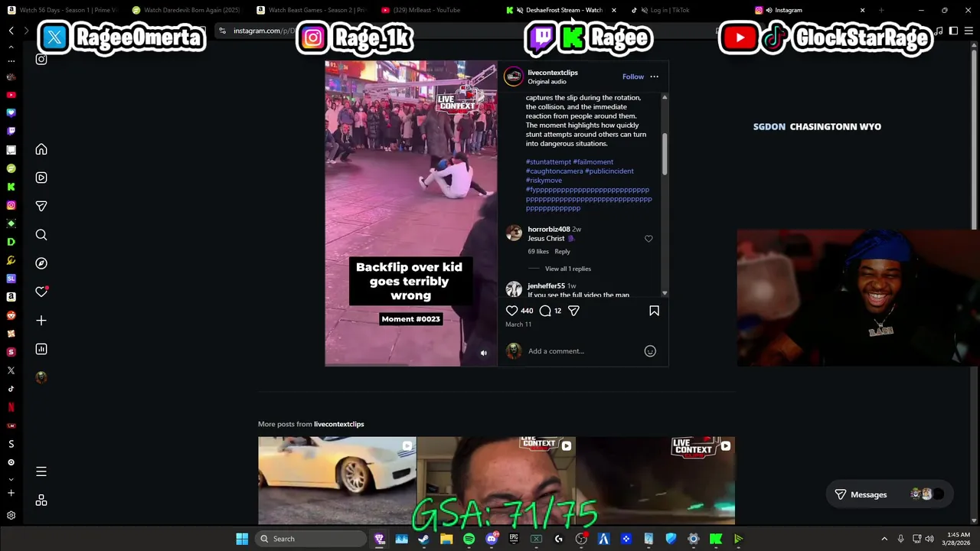Open 'Also from Meta' icon at sidebar bottom
Viewport: 980px width, 551px height.
tap(41, 500)
